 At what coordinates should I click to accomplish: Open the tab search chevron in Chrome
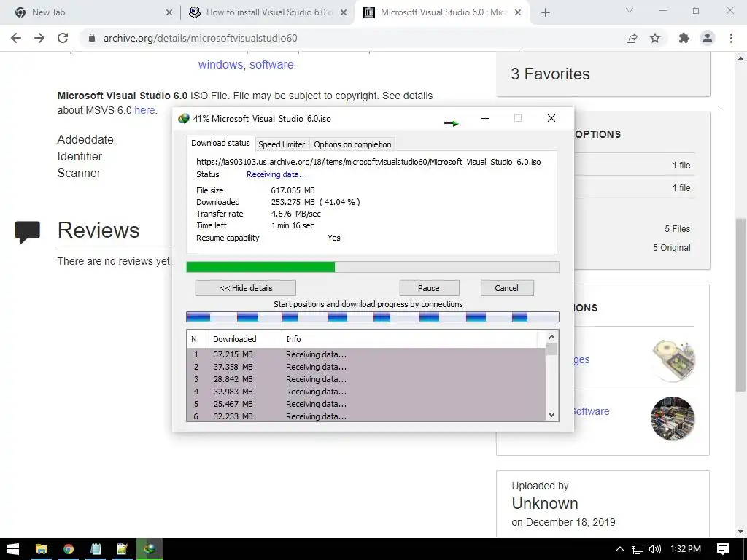pyautogui.click(x=630, y=10)
